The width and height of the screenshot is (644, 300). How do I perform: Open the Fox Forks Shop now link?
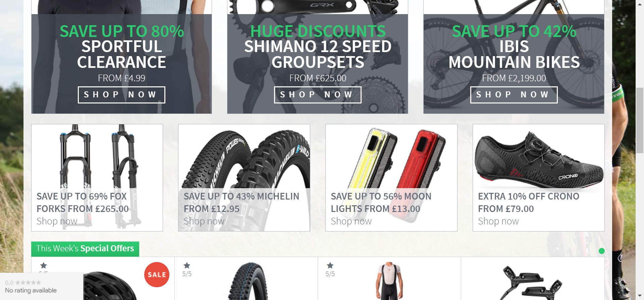click(x=57, y=221)
